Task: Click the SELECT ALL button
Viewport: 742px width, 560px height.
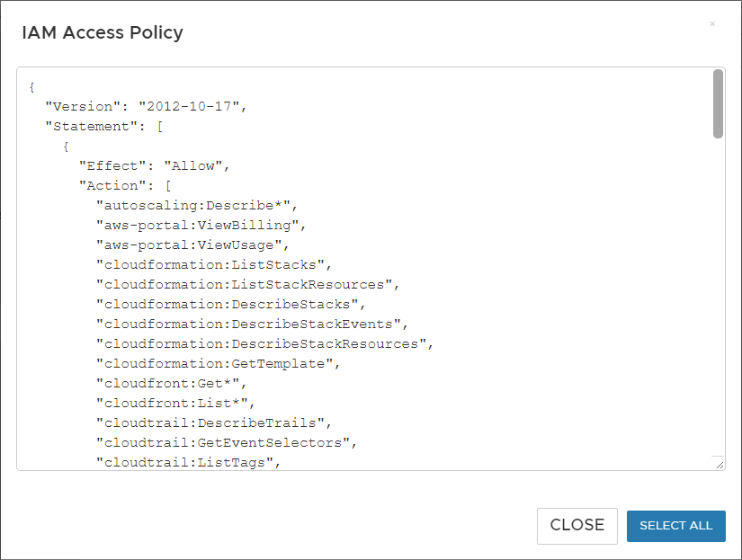Action: (675, 526)
